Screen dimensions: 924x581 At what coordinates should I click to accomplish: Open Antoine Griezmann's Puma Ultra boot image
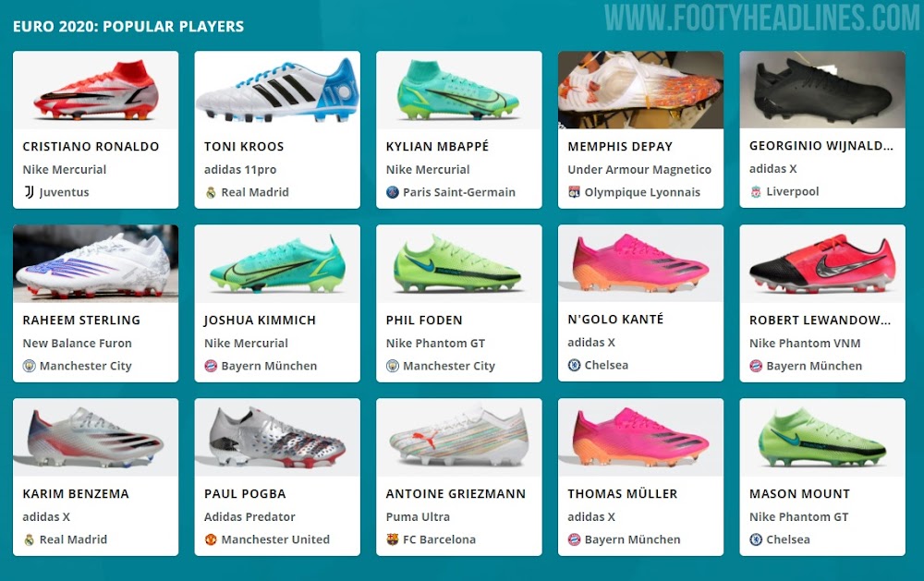[x=459, y=437]
